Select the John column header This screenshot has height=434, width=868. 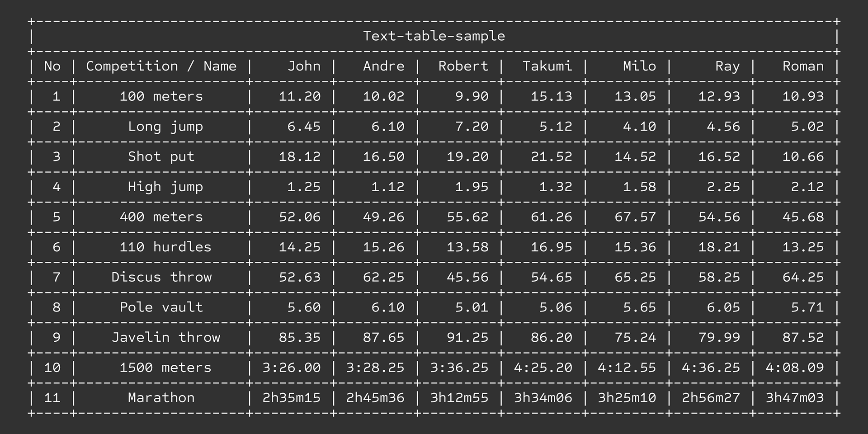(x=304, y=66)
